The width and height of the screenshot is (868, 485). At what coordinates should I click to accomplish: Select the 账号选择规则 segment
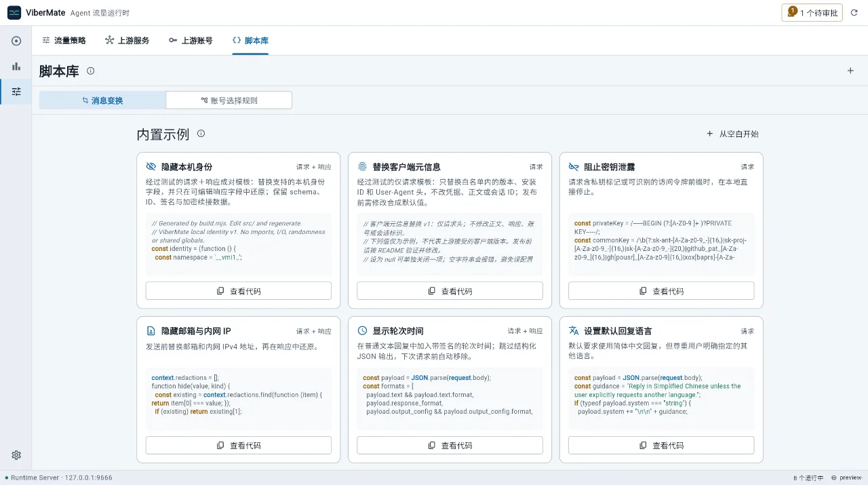click(229, 100)
